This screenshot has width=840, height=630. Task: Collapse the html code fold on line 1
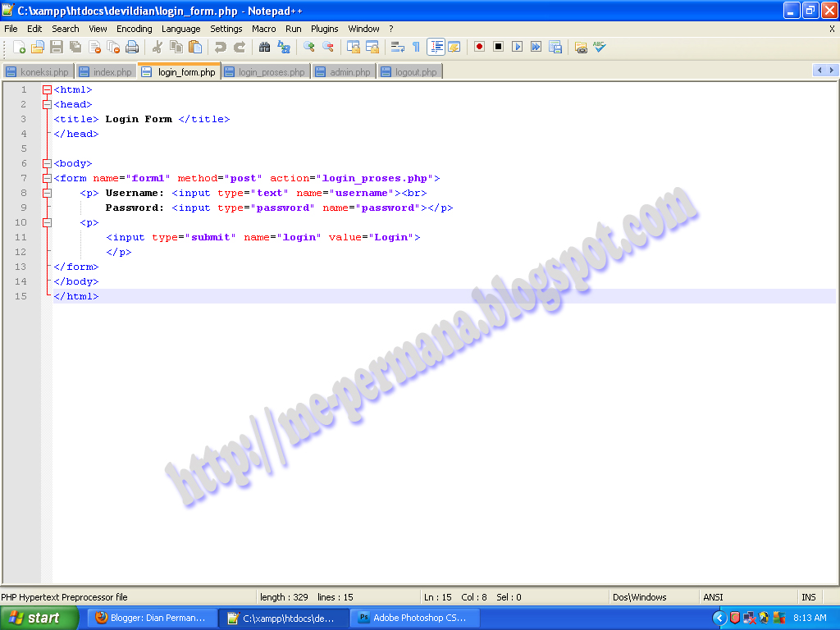click(x=46, y=89)
